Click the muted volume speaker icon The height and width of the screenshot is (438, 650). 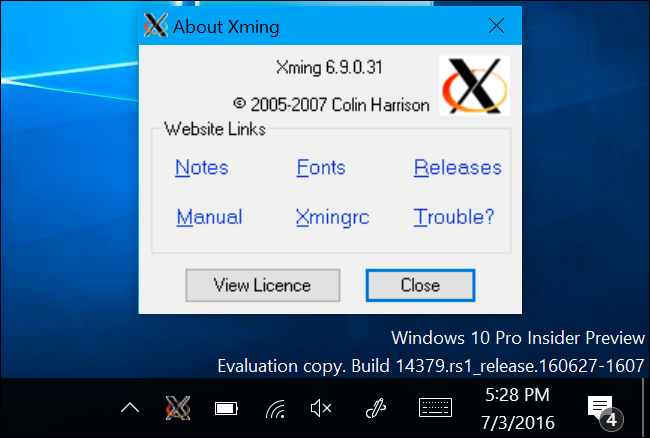pyautogui.click(x=321, y=408)
